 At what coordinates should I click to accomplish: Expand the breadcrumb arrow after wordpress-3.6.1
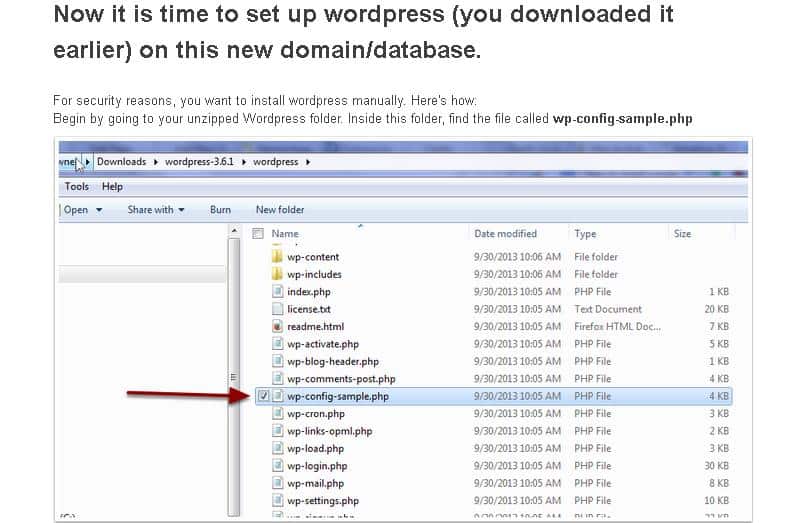tap(244, 162)
